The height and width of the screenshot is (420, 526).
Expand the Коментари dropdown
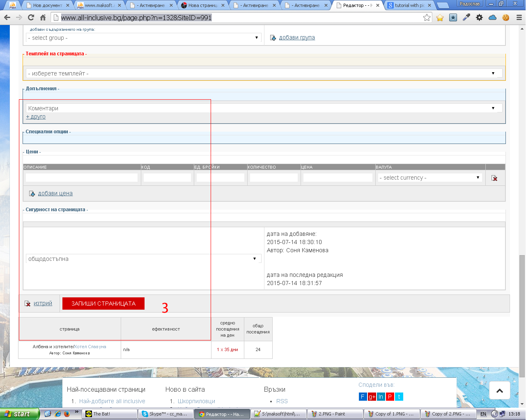pos(264,108)
